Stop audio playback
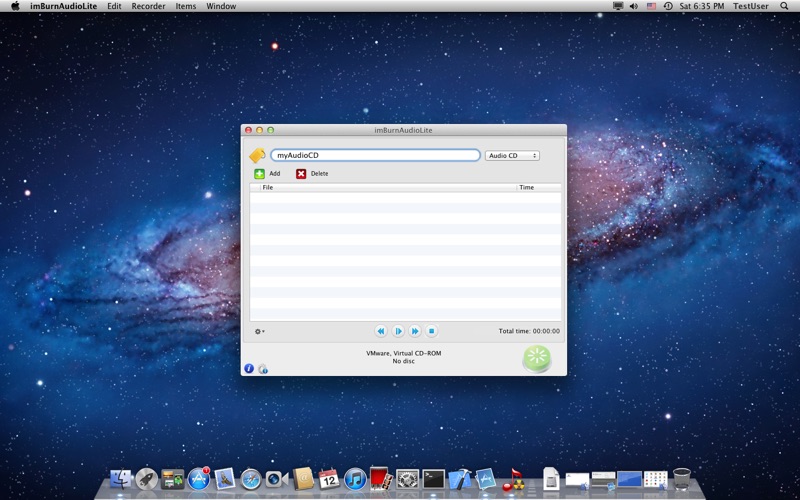Screen dimensions: 800x500 click(x=432, y=331)
